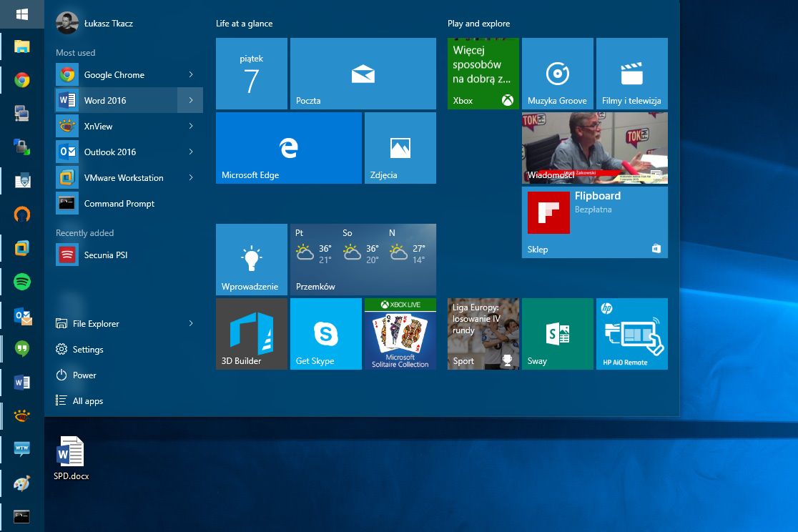Open XnView from the taskbar
This screenshot has width=798, height=532.
(x=22, y=416)
